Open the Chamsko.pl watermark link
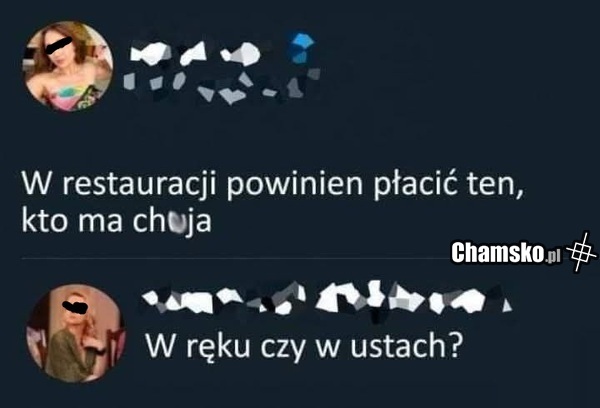600x408 pixels. point(506,253)
